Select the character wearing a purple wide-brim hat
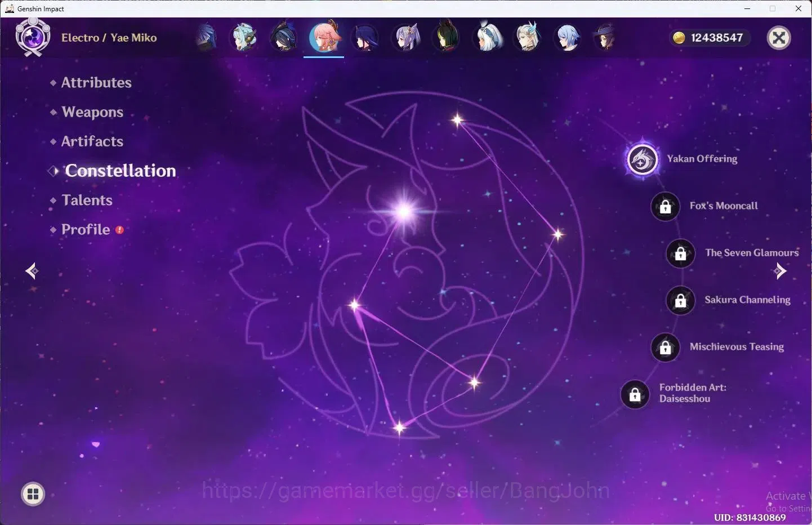The image size is (812, 525). [605, 38]
